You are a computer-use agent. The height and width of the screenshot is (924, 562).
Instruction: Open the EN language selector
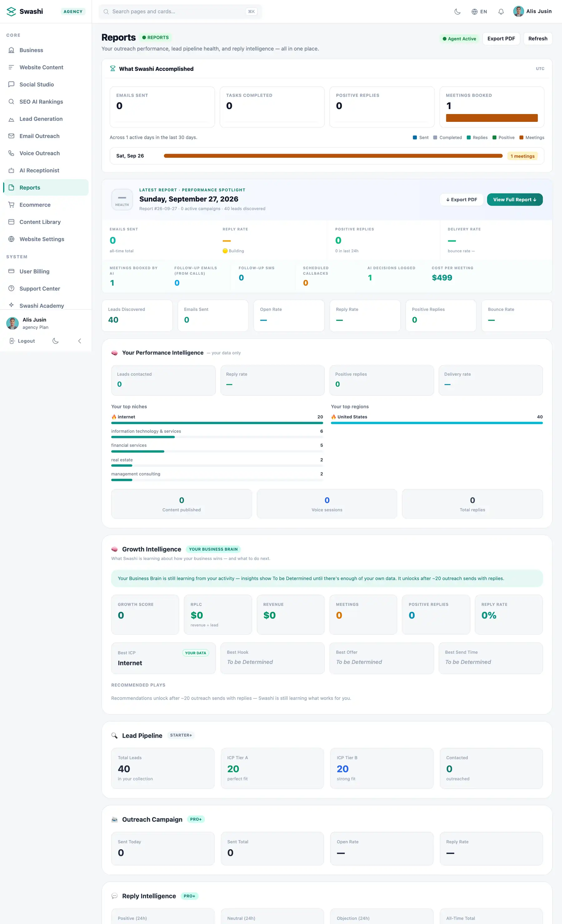point(479,12)
